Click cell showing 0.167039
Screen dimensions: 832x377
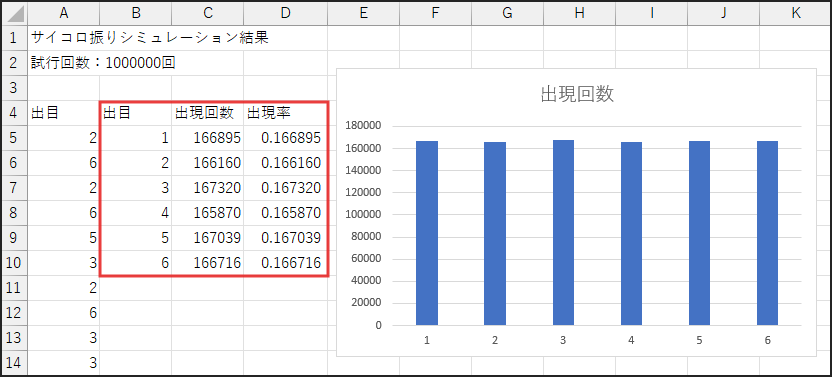coord(285,237)
